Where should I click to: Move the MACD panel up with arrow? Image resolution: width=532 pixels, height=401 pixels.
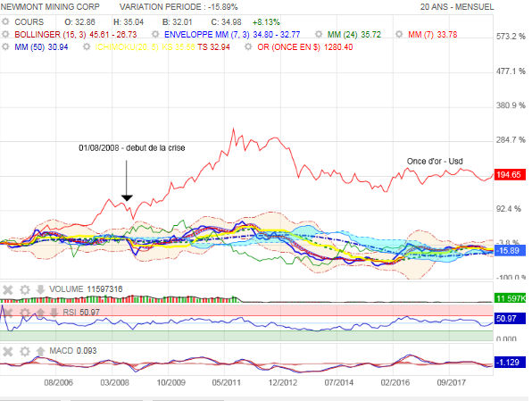pos(40,351)
